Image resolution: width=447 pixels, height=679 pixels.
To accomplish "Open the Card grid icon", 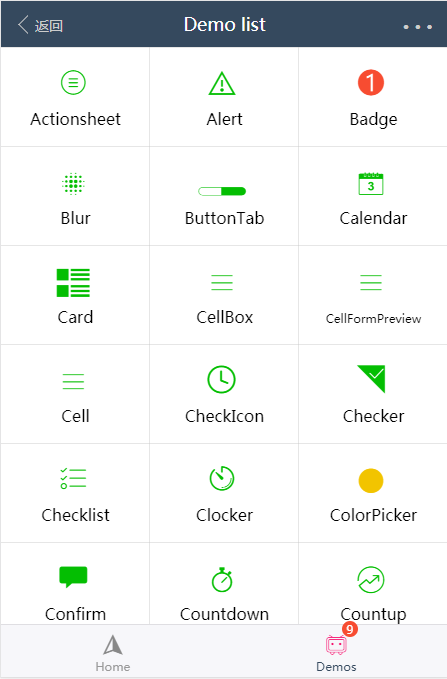I will coord(73,283).
